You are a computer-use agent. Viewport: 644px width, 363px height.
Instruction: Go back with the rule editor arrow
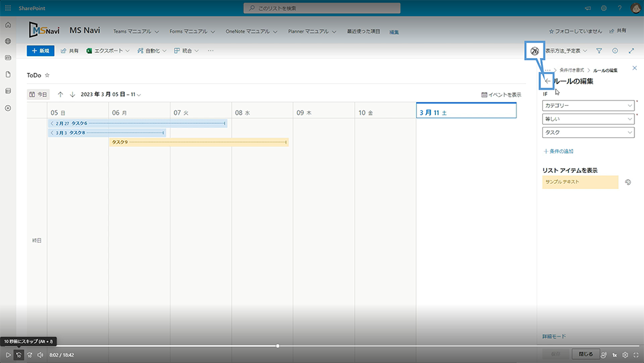[547, 81]
